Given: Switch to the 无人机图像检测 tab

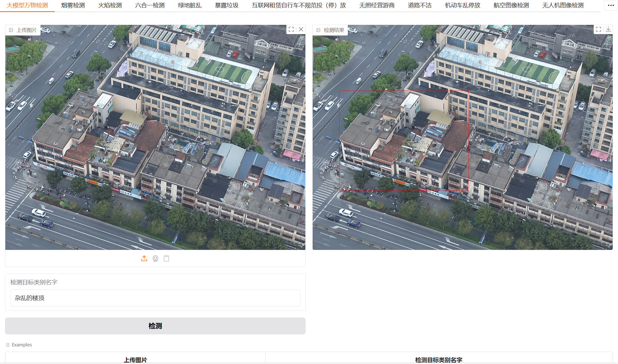Looking at the screenshot, I should pos(563,5).
